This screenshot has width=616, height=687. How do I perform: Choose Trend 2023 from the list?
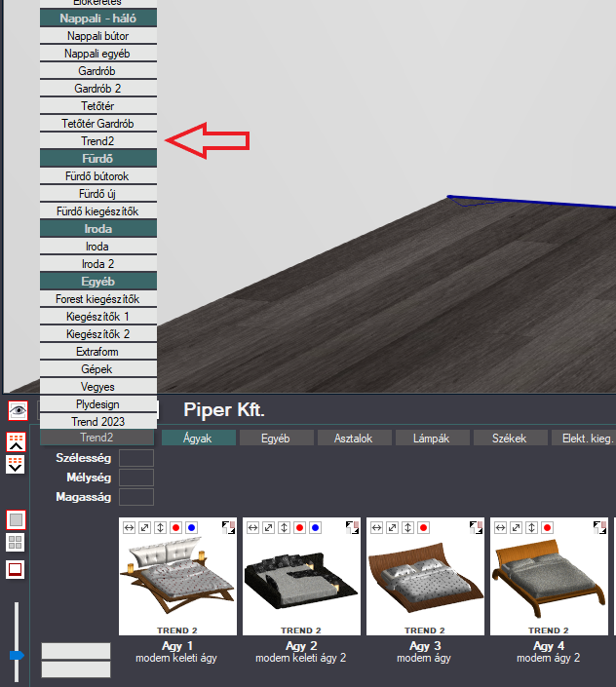point(98,422)
